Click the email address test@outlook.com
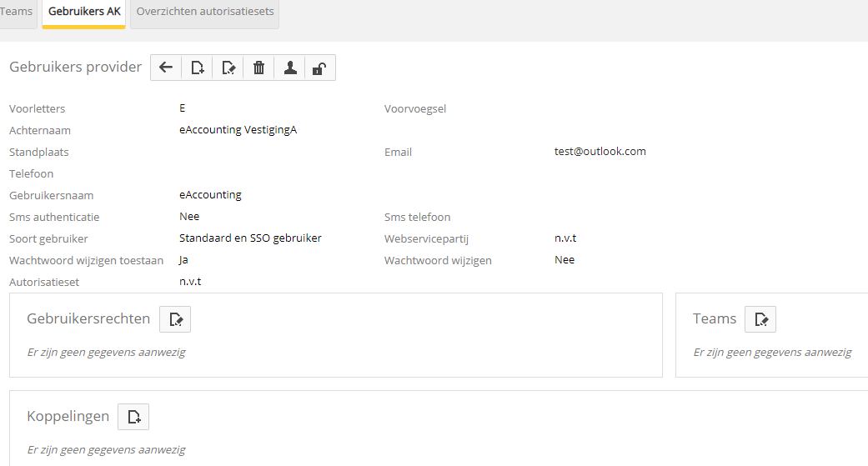 (x=600, y=152)
